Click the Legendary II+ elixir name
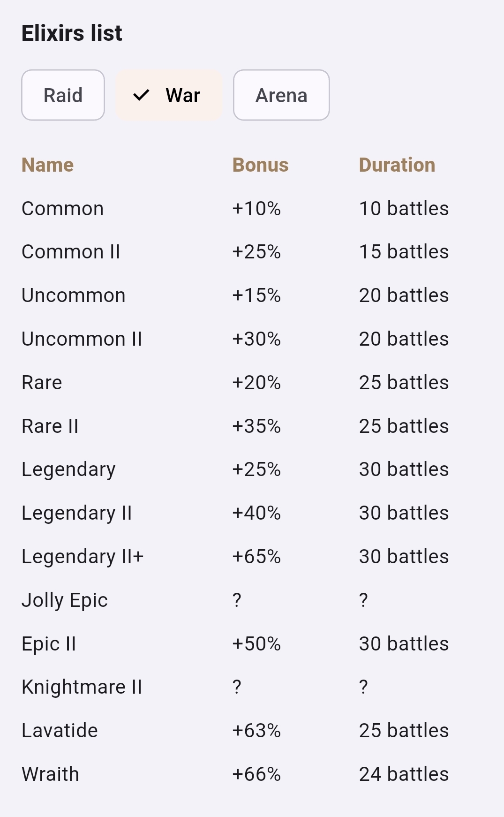The height and width of the screenshot is (817, 504). click(x=83, y=557)
